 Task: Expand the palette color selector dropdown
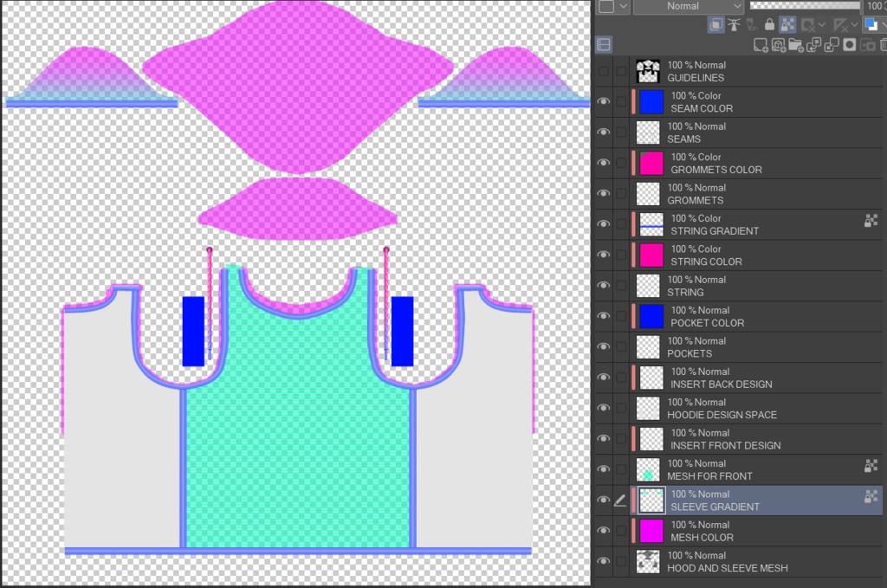pyautogui.click(x=622, y=6)
